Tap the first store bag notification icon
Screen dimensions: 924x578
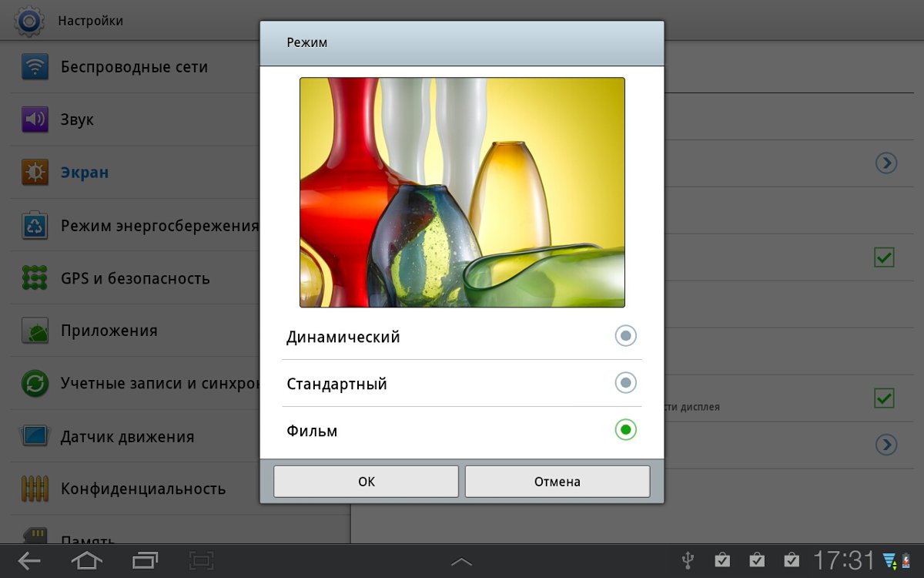click(x=722, y=560)
